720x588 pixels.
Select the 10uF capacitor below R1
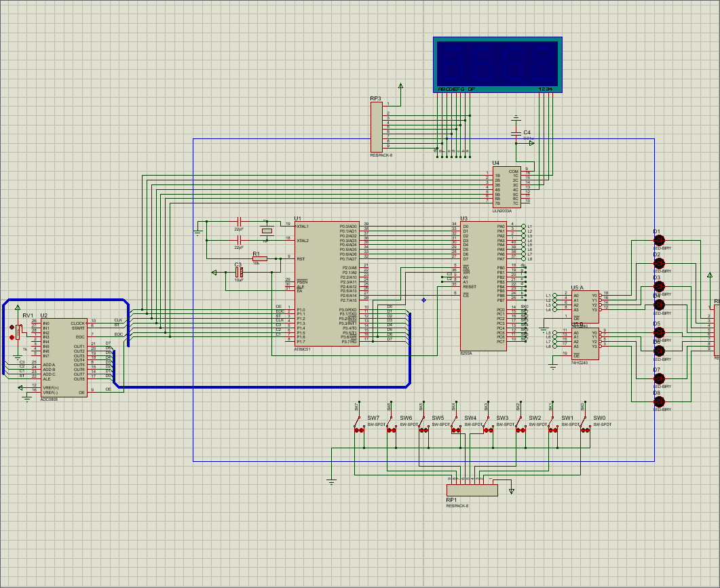point(239,273)
